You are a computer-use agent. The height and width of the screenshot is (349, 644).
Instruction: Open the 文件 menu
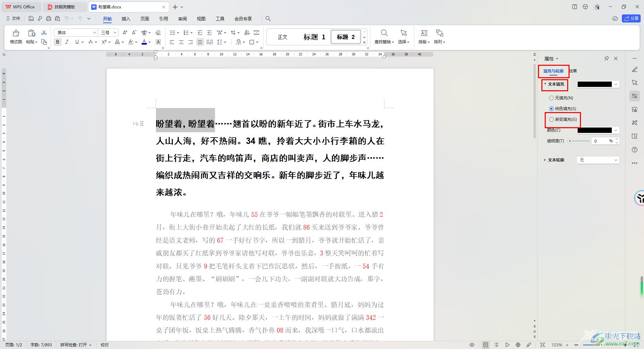[x=13, y=18]
